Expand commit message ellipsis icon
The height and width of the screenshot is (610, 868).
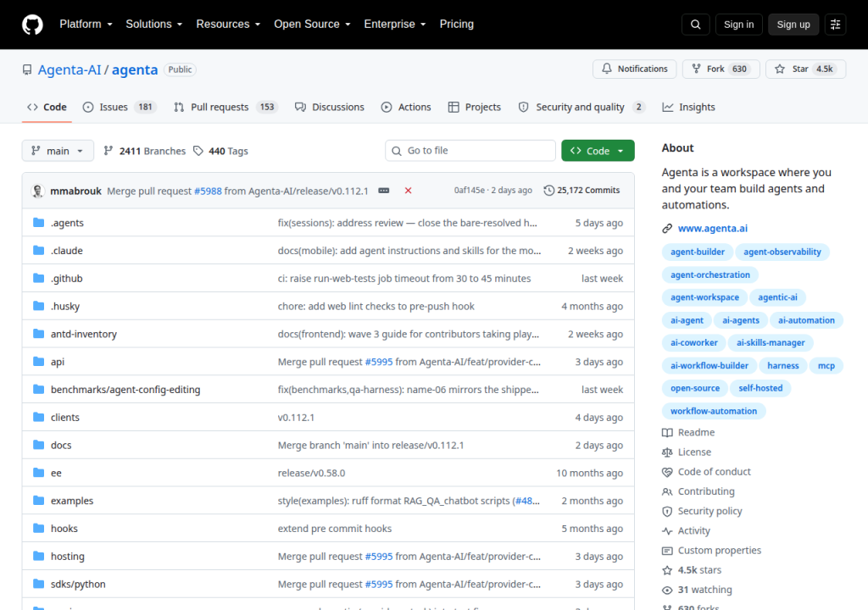384,191
